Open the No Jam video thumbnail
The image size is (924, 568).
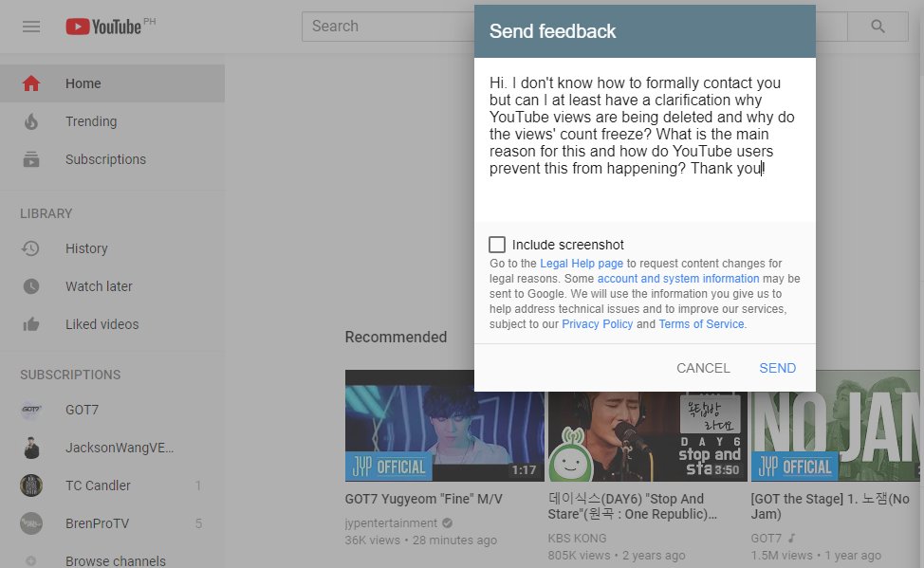pyautogui.click(x=838, y=426)
